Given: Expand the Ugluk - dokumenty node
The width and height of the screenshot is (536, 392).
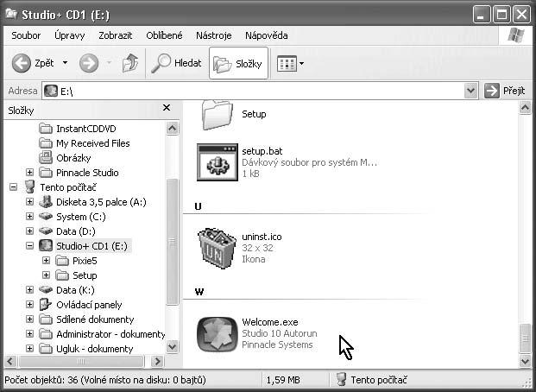Looking at the screenshot, I should pos(29,349).
